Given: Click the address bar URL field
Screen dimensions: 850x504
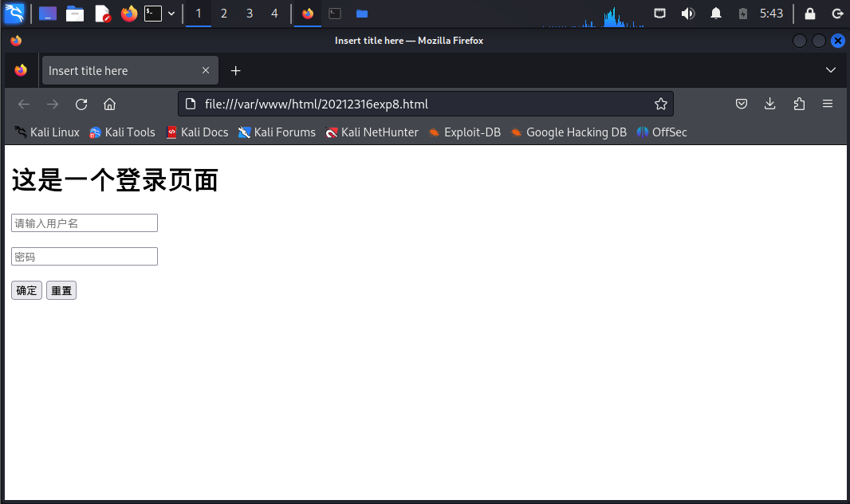Looking at the screenshot, I should coord(426,104).
